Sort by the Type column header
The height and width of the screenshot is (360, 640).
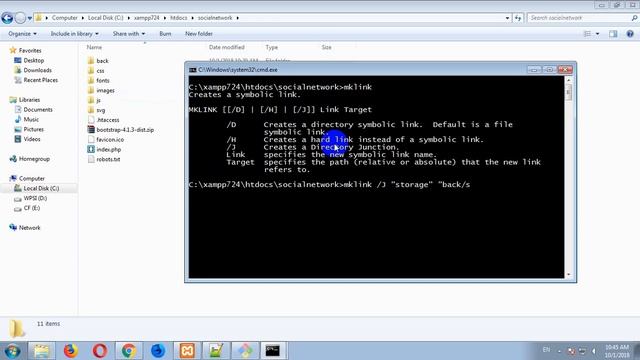click(x=271, y=47)
